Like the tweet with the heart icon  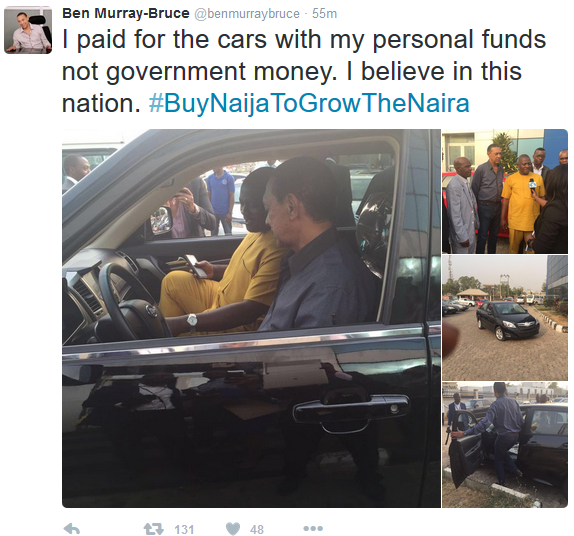click(x=233, y=529)
